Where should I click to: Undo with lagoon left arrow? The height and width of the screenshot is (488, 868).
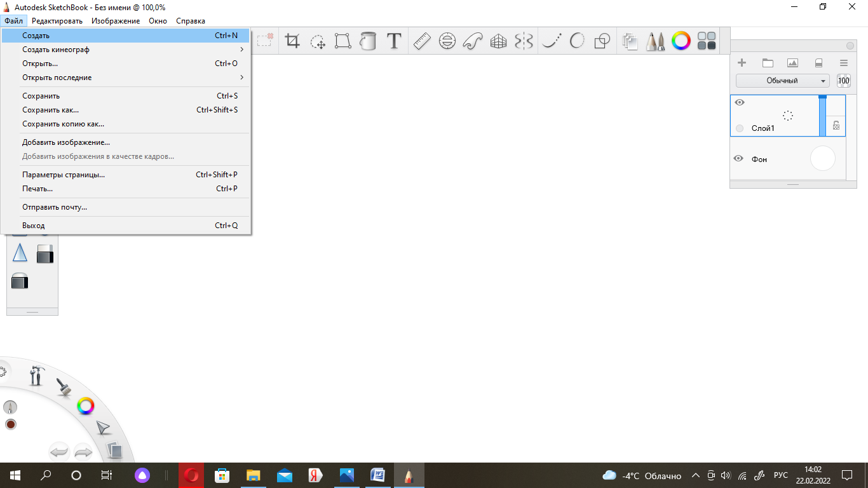pos(59,452)
